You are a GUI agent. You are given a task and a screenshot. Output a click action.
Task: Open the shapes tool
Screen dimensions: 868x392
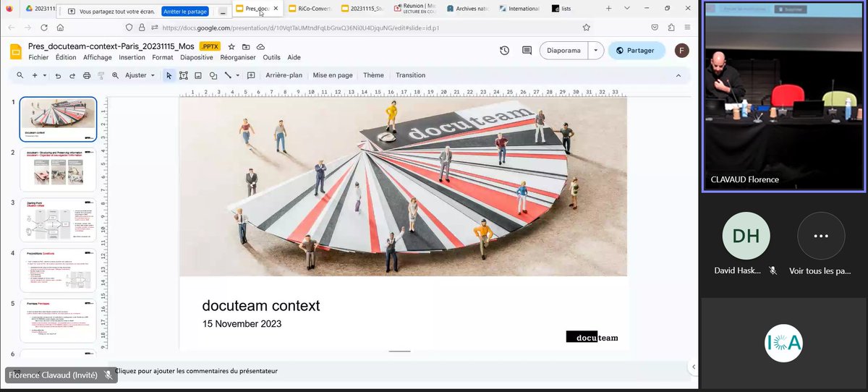click(213, 75)
